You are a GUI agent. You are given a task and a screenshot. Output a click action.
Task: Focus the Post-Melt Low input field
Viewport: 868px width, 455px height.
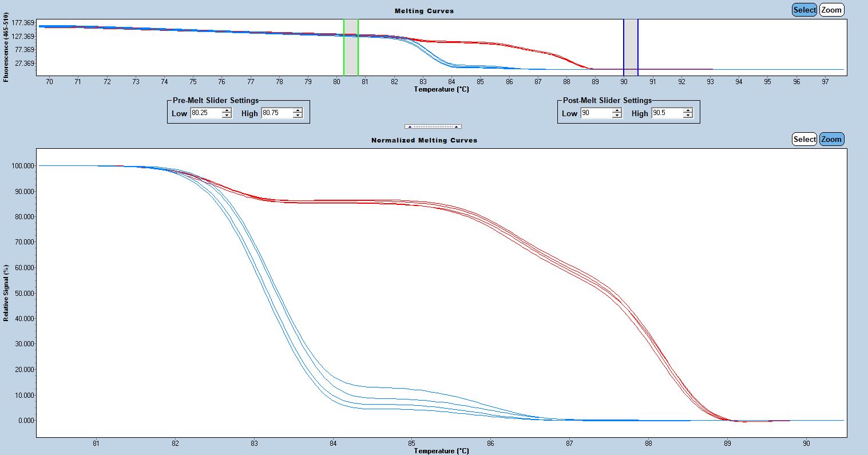(596, 113)
